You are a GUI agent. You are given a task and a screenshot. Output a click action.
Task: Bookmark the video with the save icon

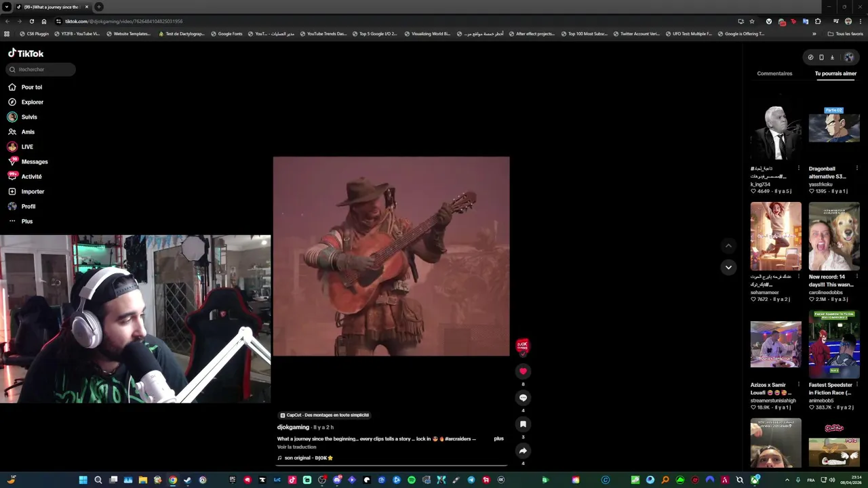click(523, 424)
